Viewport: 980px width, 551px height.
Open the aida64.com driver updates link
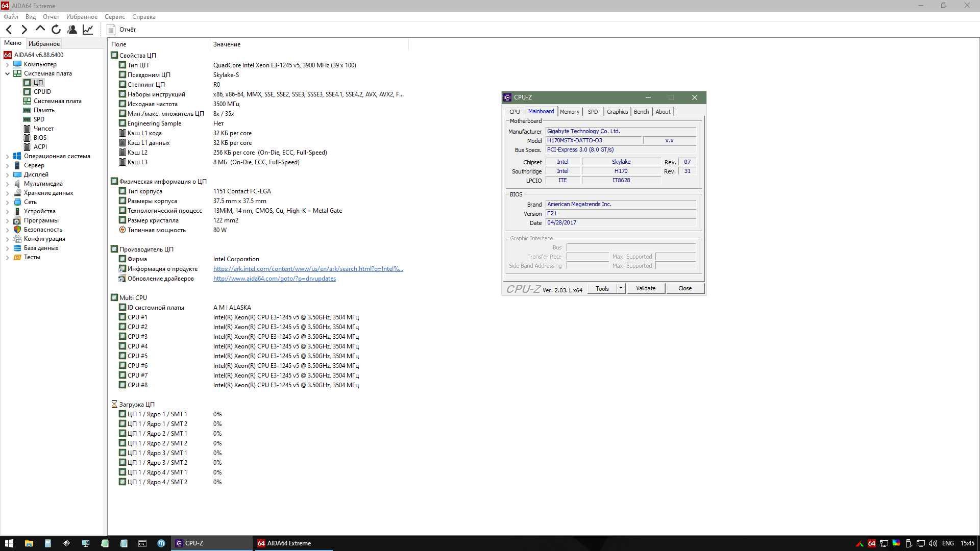(275, 279)
